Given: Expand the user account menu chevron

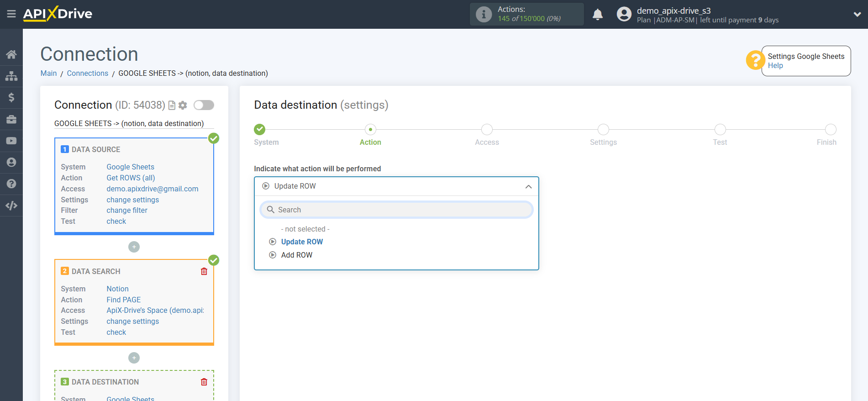Looking at the screenshot, I should (x=857, y=15).
